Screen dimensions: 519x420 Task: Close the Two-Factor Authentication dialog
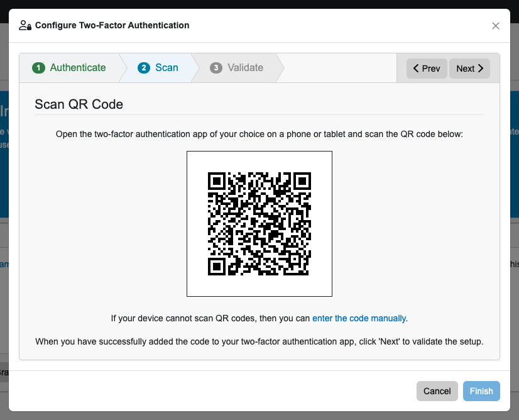coord(495,26)
